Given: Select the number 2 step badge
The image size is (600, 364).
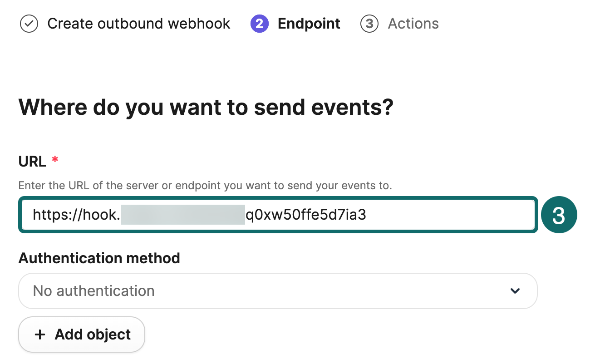Looking at the screenshot, I should click(260, 24).
